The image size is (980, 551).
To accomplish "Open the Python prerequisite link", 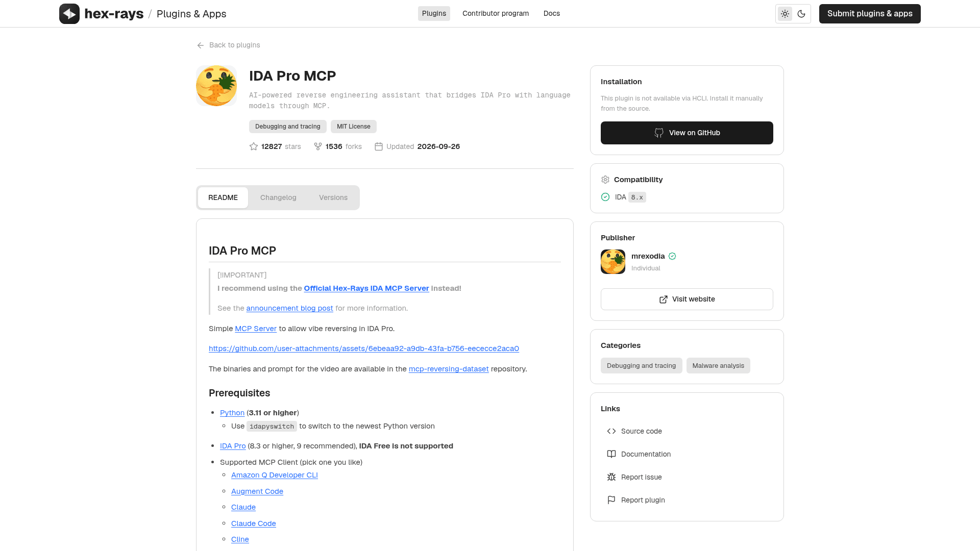I will 232,413.
